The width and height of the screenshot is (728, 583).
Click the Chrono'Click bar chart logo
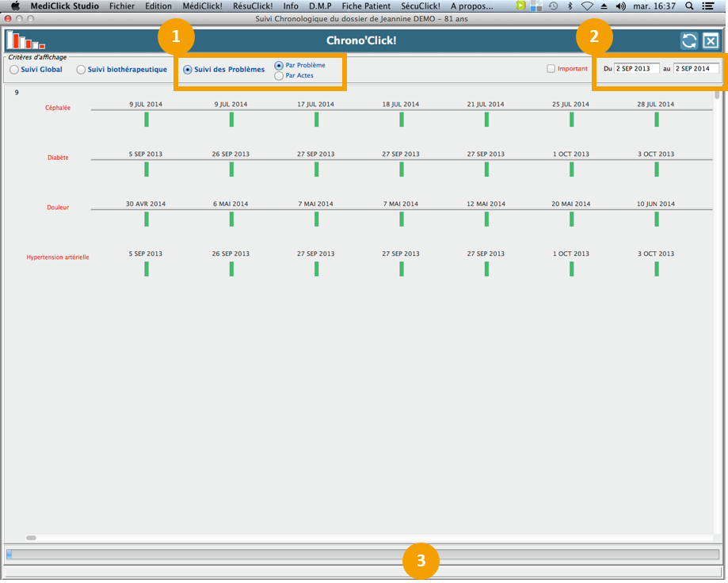click(x=25, y=40)
